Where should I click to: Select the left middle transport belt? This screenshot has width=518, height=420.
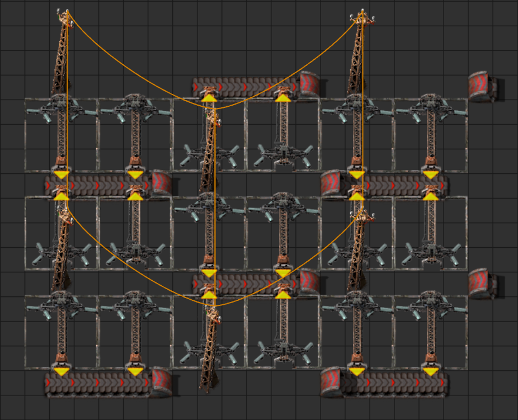[x=98, y=186]
